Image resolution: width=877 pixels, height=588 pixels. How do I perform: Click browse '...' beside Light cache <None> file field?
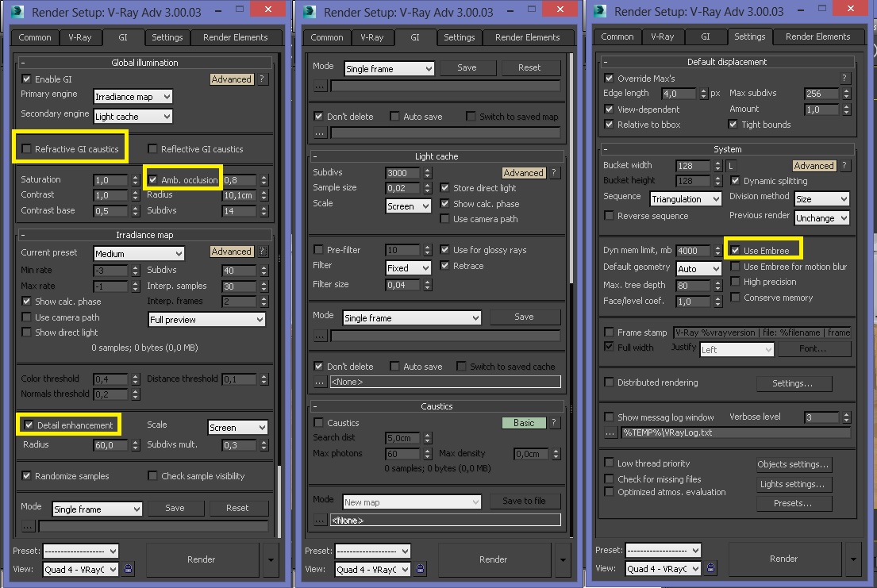point(319,382)
